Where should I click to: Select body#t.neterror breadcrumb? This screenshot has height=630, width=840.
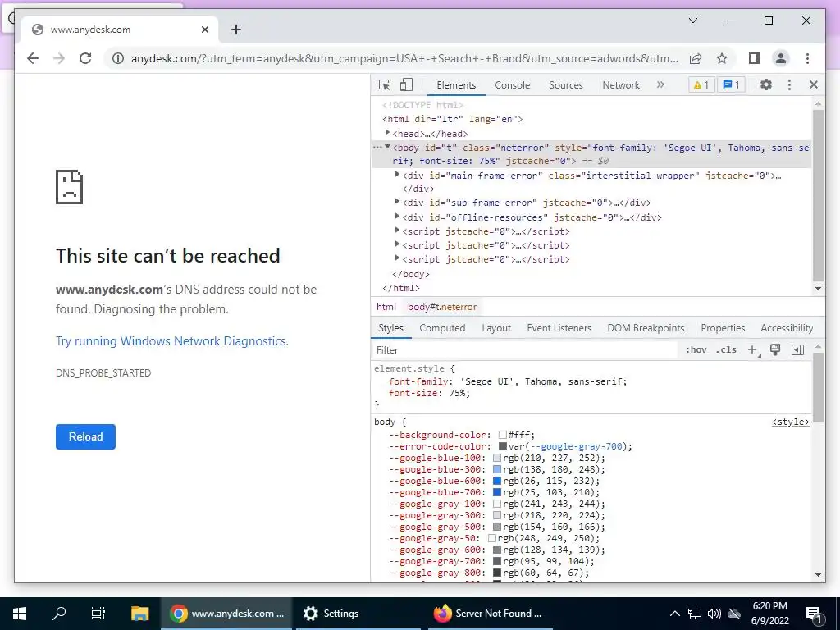[442, 307]
